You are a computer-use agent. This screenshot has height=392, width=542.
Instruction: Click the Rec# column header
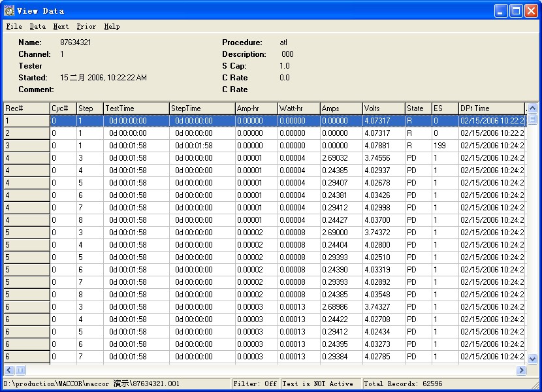(x=26, y=108)
